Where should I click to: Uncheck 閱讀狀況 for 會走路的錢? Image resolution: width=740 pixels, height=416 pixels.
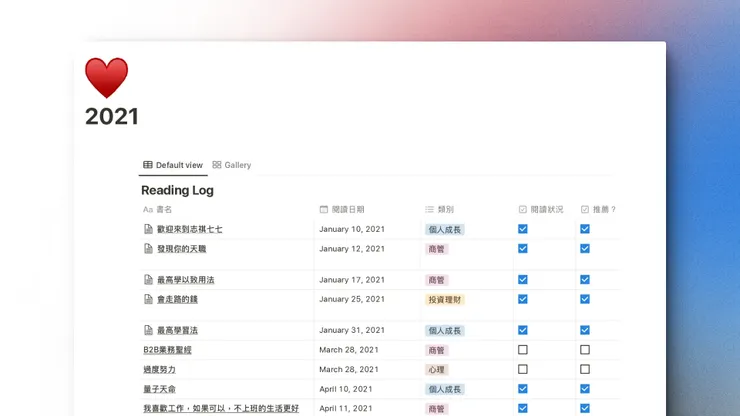(x=522, y=299)
